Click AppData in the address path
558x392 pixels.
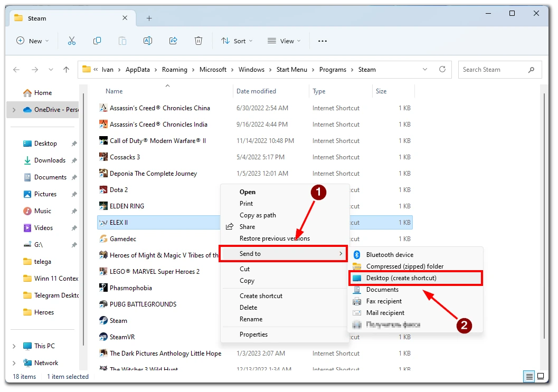tap(138, 69)
